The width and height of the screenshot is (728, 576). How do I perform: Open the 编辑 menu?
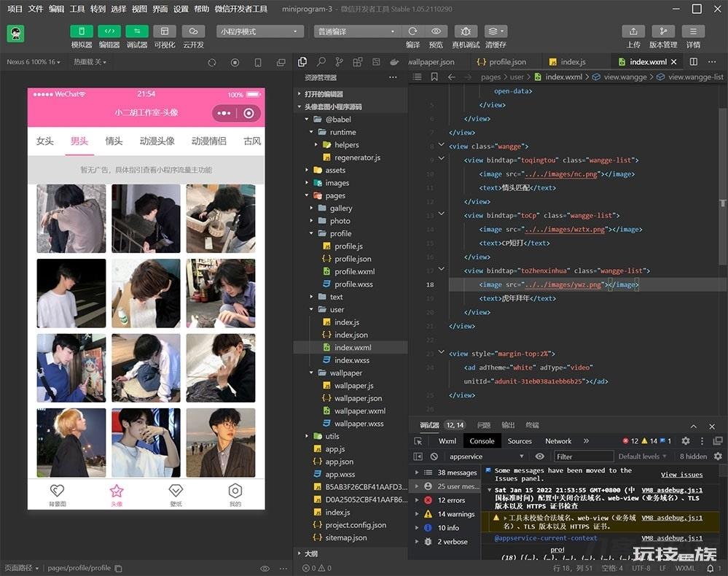57,9
